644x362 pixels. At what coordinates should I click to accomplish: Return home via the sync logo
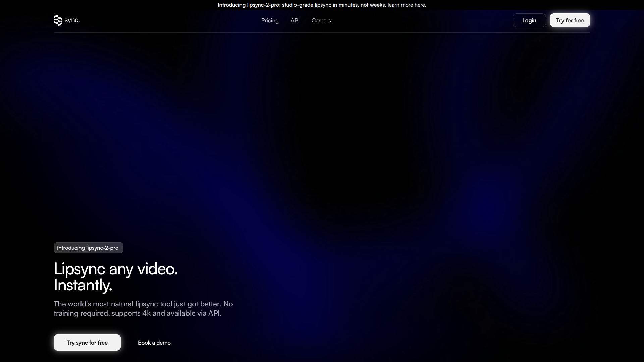click(58, 20)
